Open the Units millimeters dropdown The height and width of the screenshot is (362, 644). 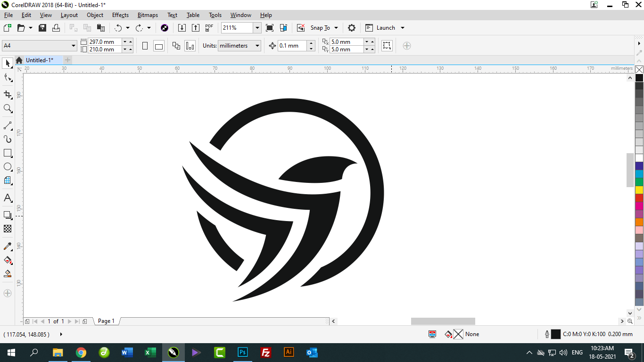click(x=257, y=46)
